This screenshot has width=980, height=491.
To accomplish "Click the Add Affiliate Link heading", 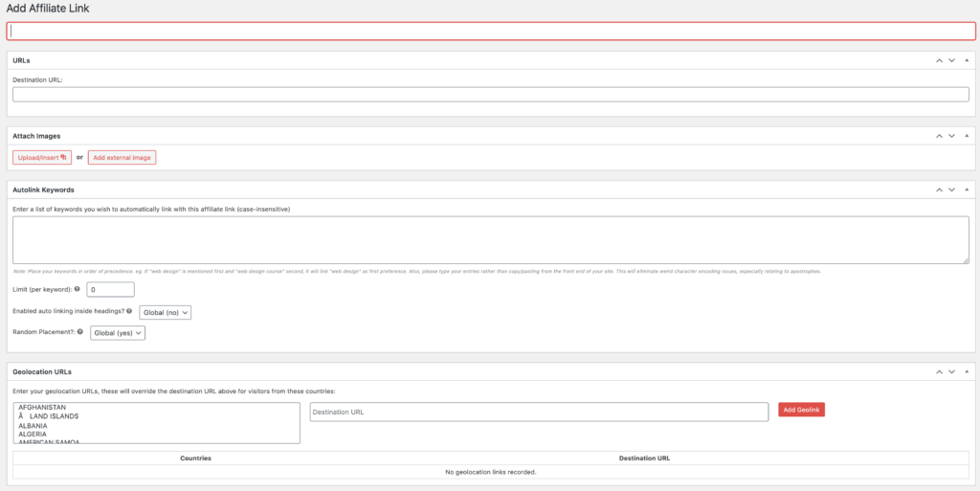I will (47, 9).
